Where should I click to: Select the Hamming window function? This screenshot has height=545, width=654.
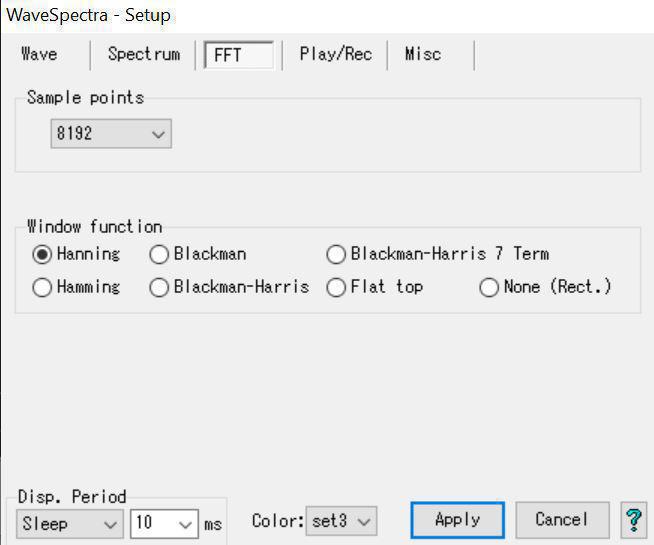(x=42, y=287)
